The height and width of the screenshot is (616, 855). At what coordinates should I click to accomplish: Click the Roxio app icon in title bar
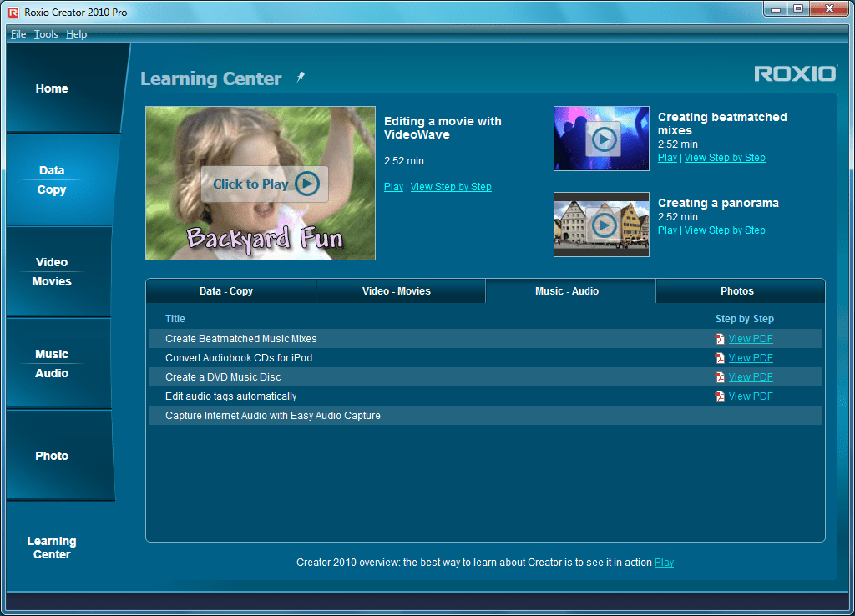tap(13, 12)
